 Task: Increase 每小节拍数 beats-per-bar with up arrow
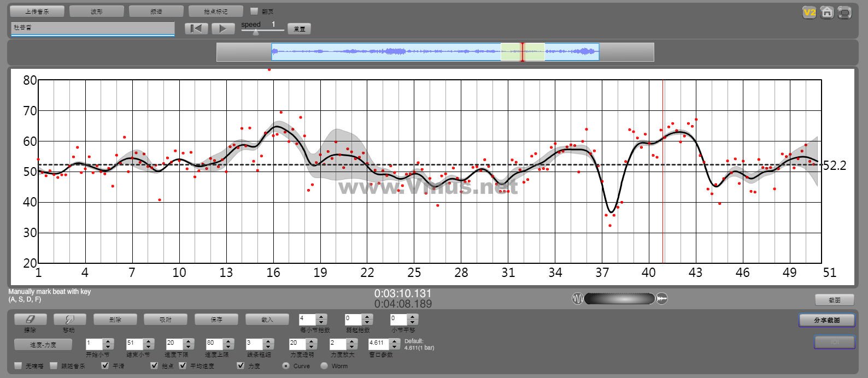pos(321,316)
